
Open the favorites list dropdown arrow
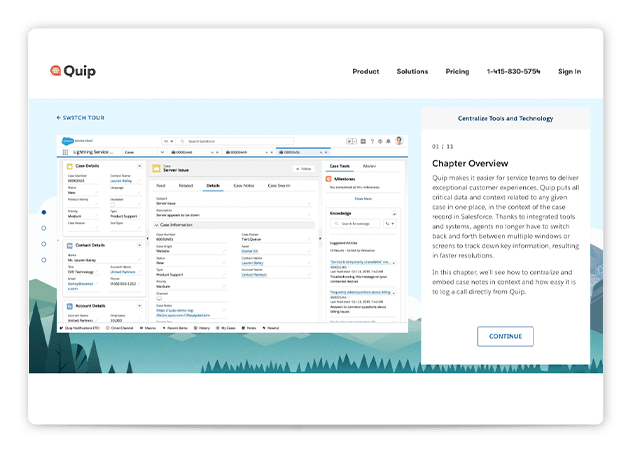click(x=355, y=141)
